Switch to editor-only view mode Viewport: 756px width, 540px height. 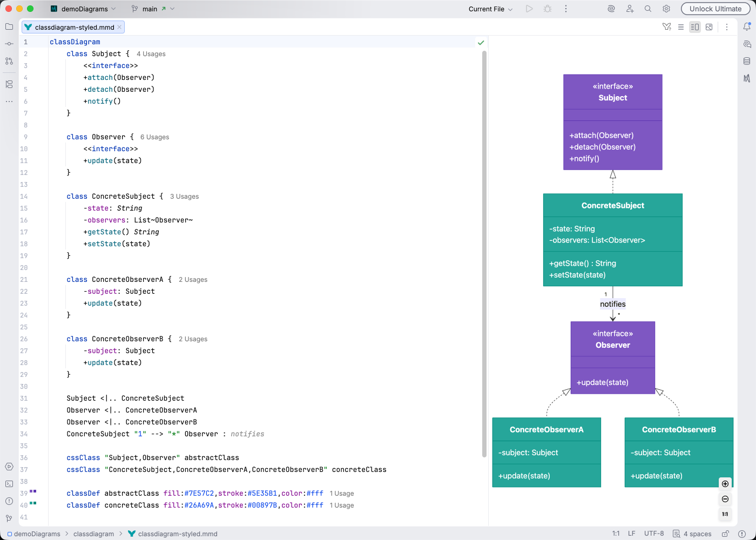coord(681,26)
